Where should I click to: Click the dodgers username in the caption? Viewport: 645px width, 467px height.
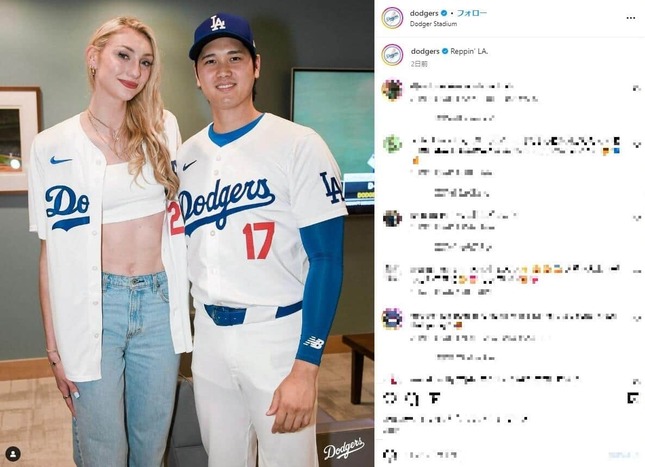425,51
